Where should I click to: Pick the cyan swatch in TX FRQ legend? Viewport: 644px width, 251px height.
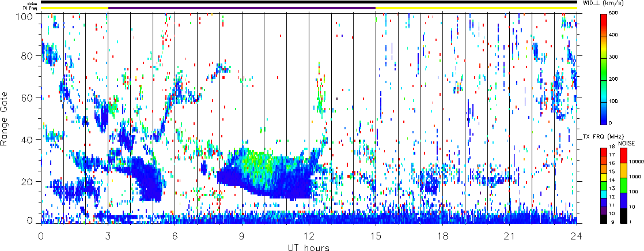pyautogui.click(x=604, y=194)
